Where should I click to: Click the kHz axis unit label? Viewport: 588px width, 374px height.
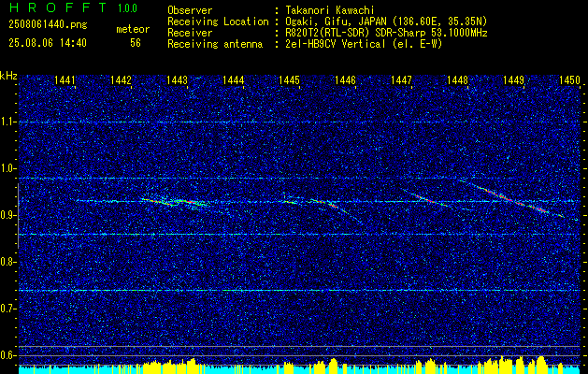point(8,76)
